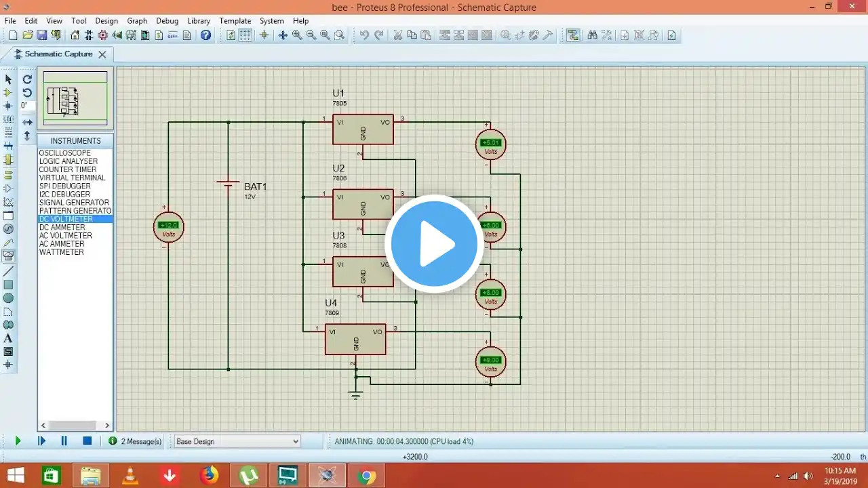Viewport: 868px width, 488px height.
Task: Pause the running simulation
Action: click(x=64, y=441)
